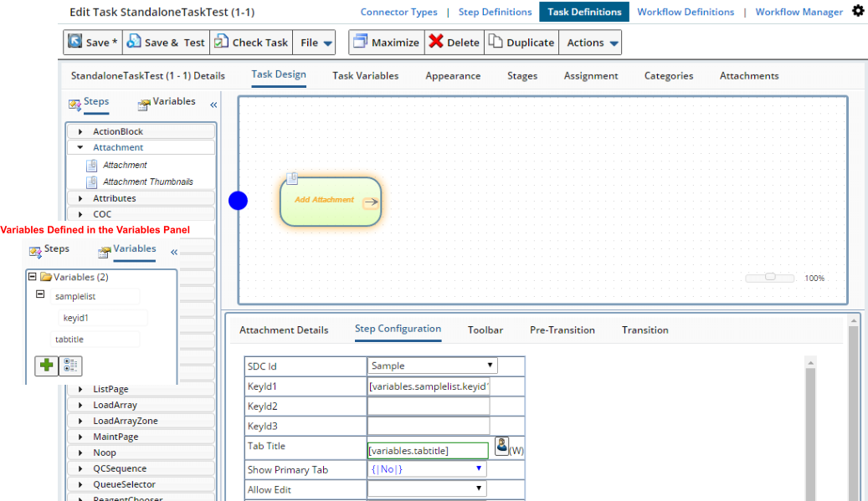Open the Task Variables tab
Screen dimensions: 868x501
[x=365, y=76]
